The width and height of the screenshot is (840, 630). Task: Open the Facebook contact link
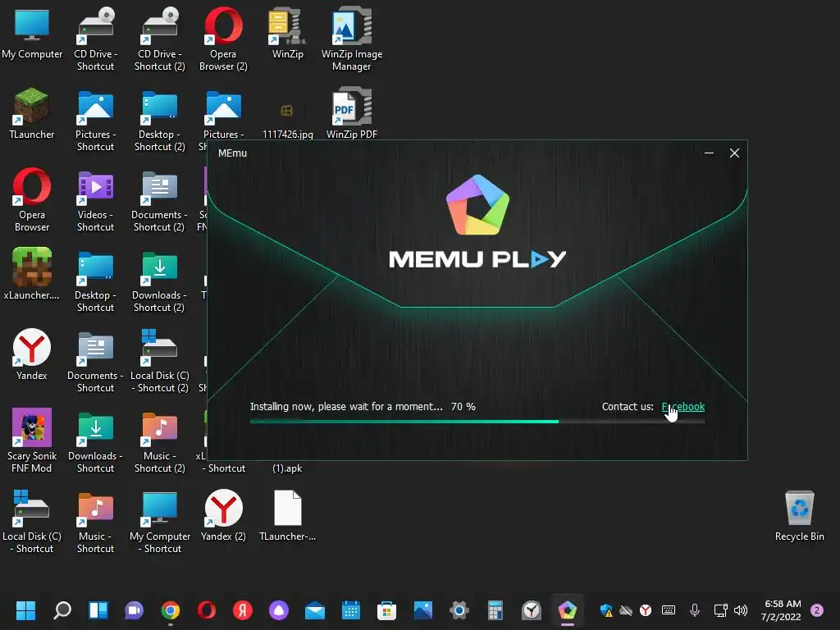point(683,407)
